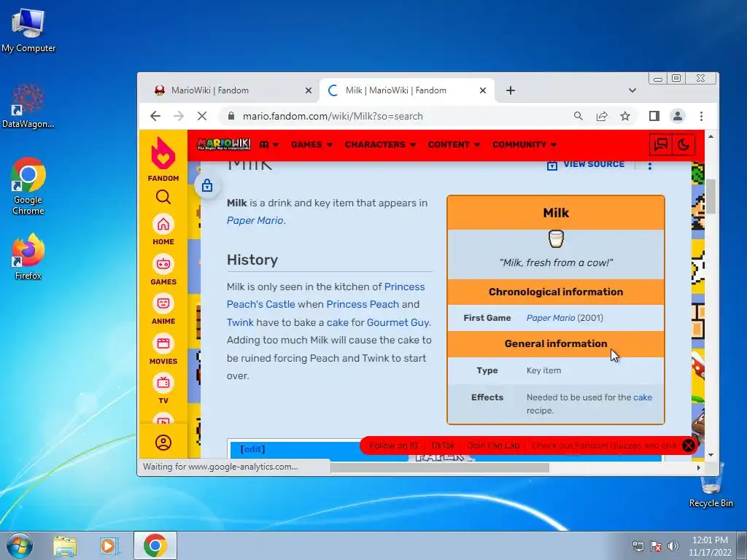The height and width of the screenshot is (560, 747).
Task: Click TikTok in red bar
Action: (443, 446)
